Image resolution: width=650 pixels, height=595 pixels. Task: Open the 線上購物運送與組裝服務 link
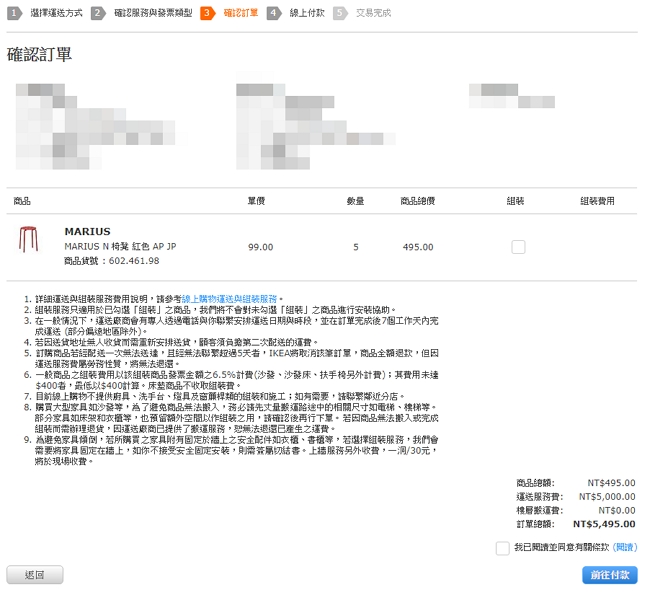[x=229, y=299]
